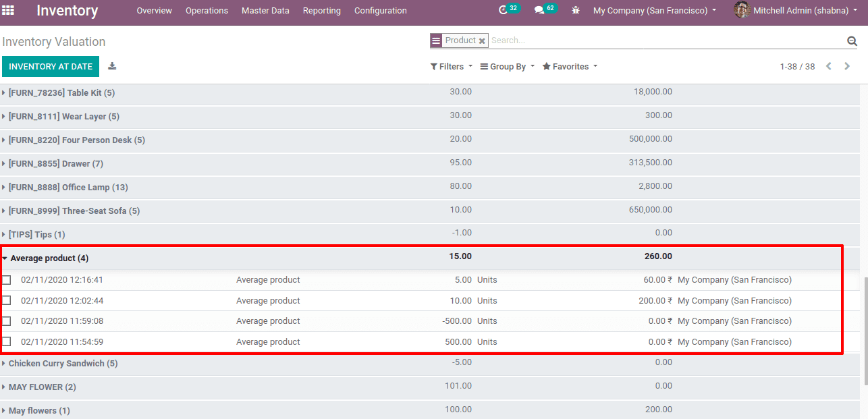Viewport: 868px width, 419px height.
Task: Expand the [FURN_8999] Three-Seat Sofa group
Action: (74, 211)
